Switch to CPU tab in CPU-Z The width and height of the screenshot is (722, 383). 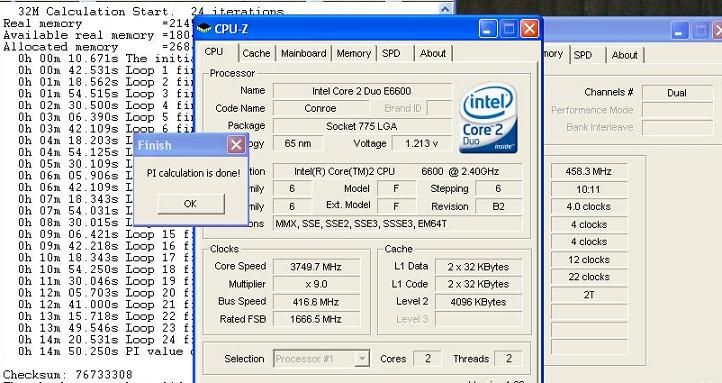coord(214,52)
